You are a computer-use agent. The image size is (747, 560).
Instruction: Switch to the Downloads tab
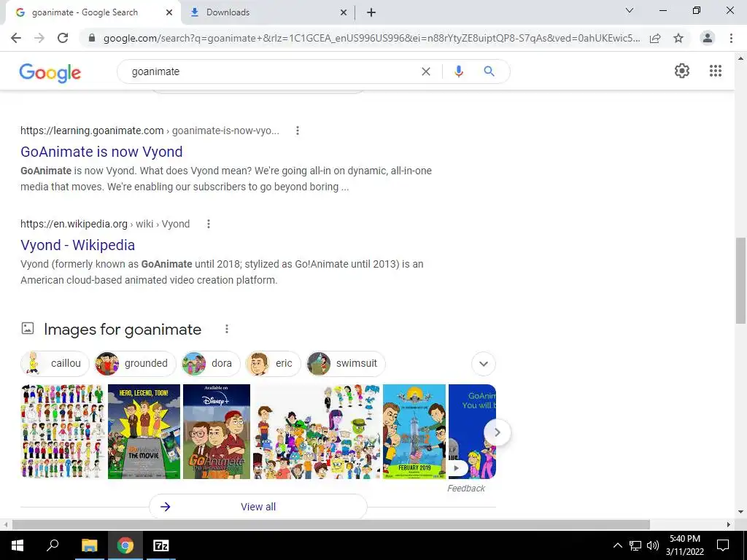click(267, 12)
